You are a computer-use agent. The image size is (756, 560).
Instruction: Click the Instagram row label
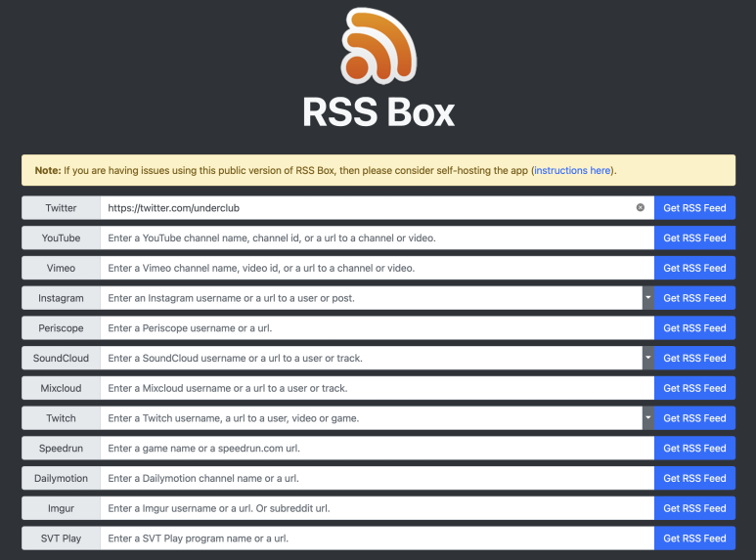coord(61,298)
